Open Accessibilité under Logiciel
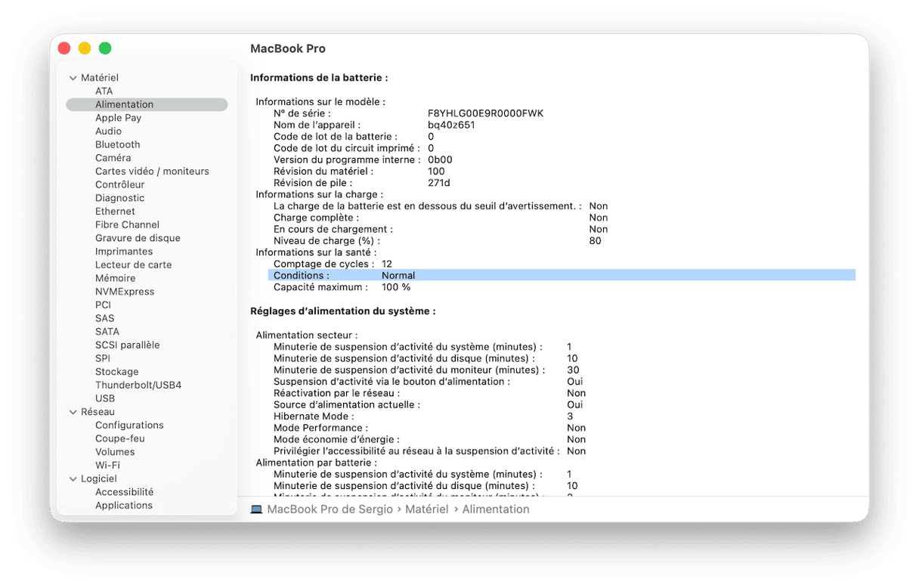919x588 pixels. click(124, 491)
